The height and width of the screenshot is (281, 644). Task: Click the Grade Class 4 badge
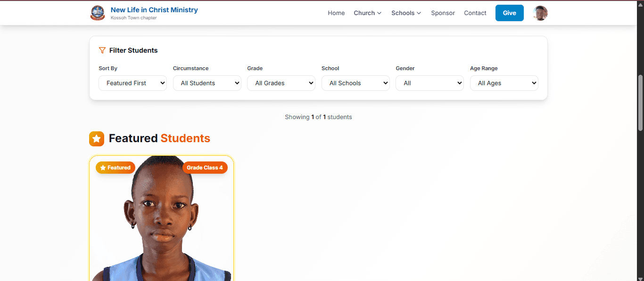click(205, 168)
